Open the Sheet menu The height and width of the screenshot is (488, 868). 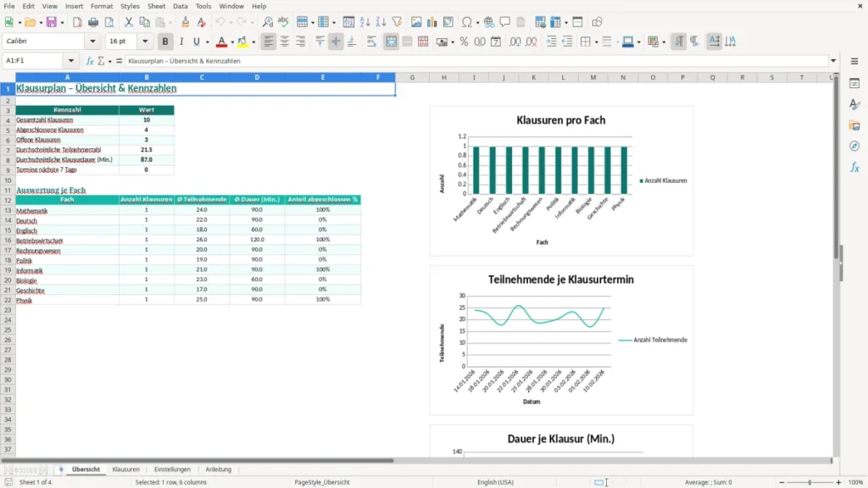point(156,6)
